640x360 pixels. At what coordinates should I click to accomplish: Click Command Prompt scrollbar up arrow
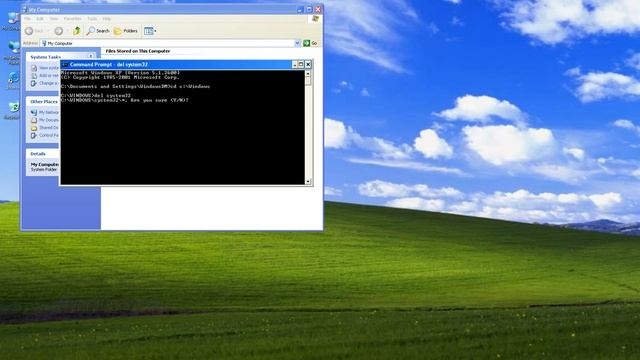(x=308, y=73)
